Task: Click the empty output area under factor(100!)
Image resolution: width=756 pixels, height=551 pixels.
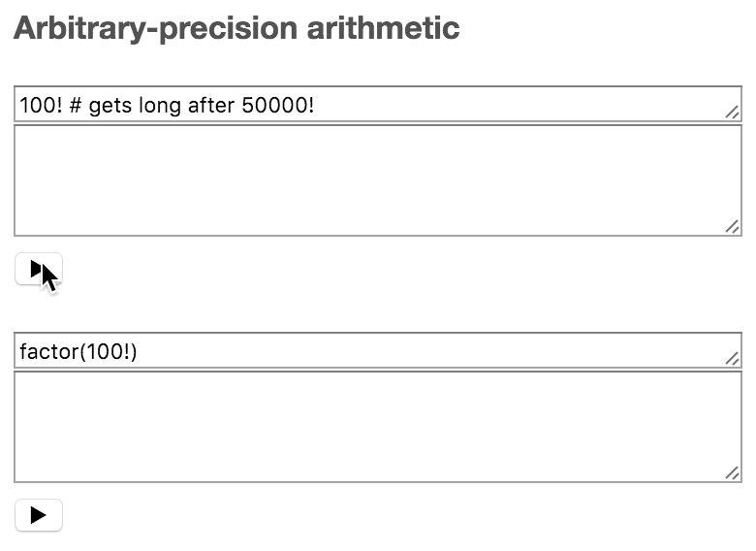Action: pyautogui.click(x=378, y=427)
